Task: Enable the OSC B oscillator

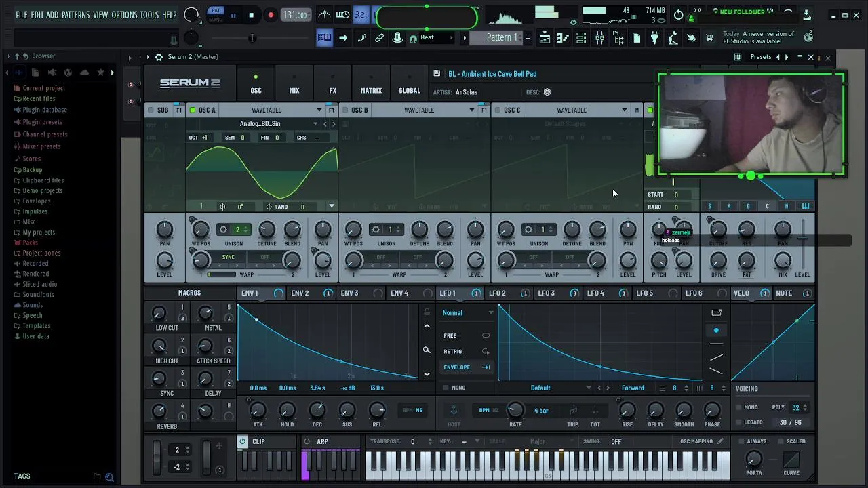Action: tap(345, 110)
